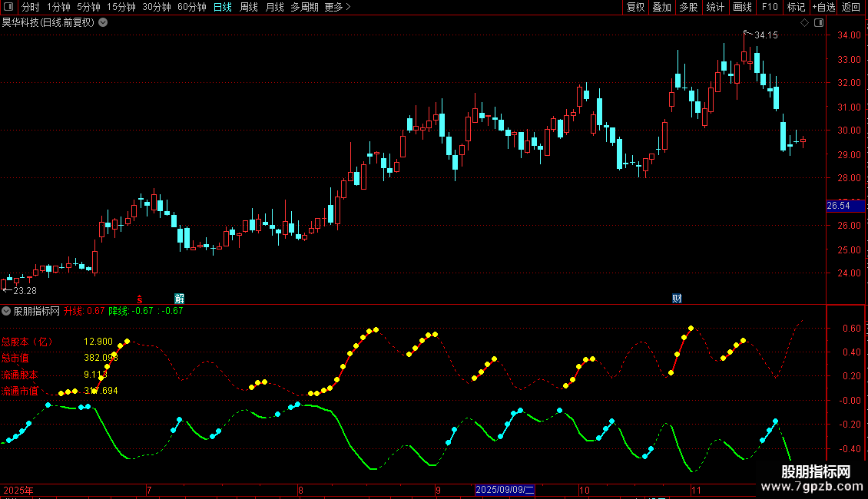Switch to 分时 intraday view
Image resolution: width=868 pixels, height=499 pixels.
31,7
